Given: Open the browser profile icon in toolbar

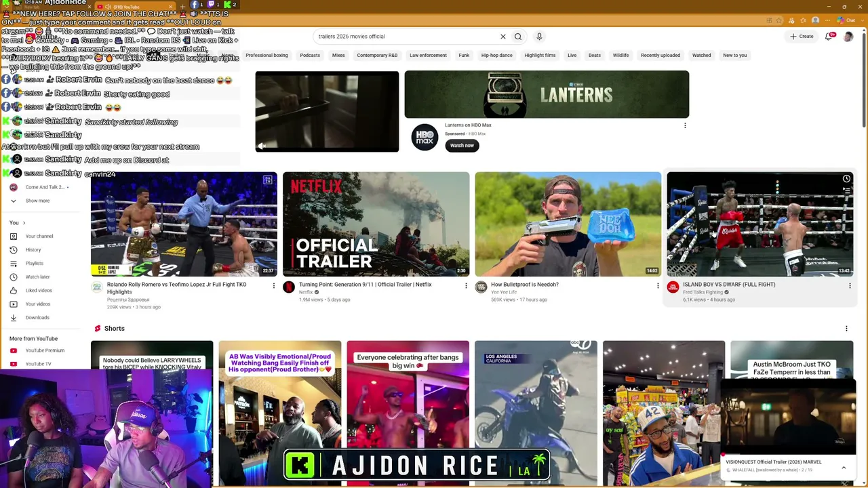Looking at the screenshot, I should 815,20.
